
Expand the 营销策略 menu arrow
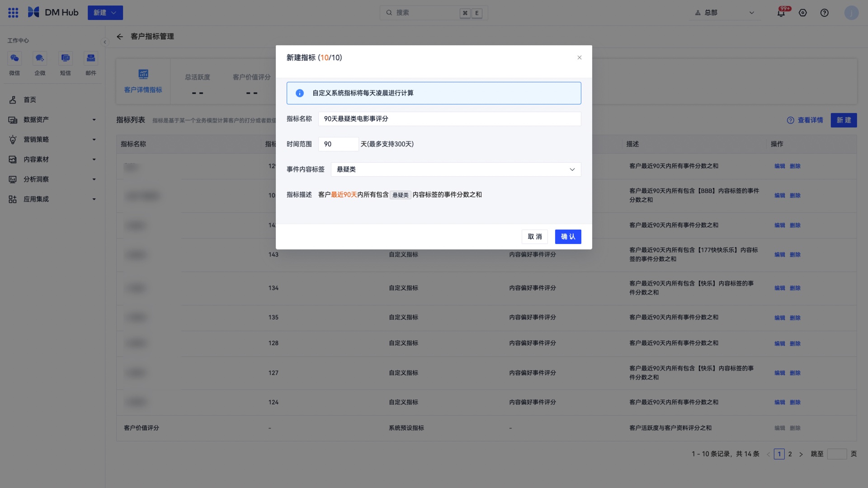[x=94, y=140]
